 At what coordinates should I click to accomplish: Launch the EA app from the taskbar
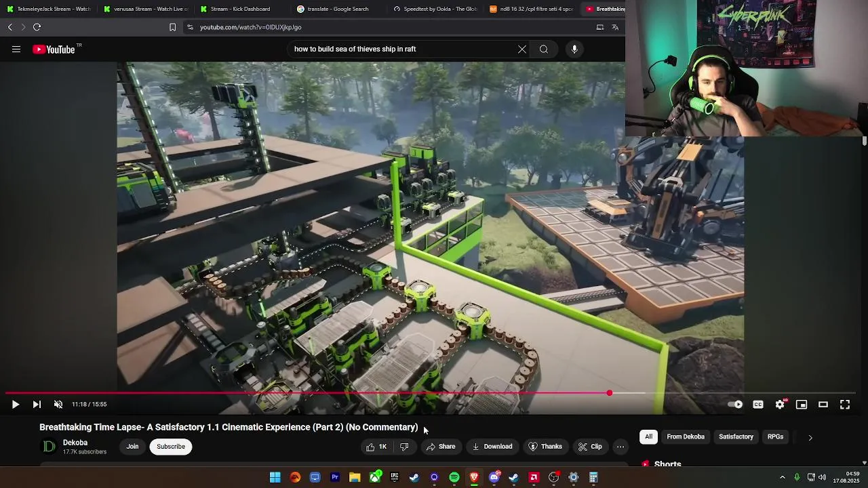coord(295,478)
